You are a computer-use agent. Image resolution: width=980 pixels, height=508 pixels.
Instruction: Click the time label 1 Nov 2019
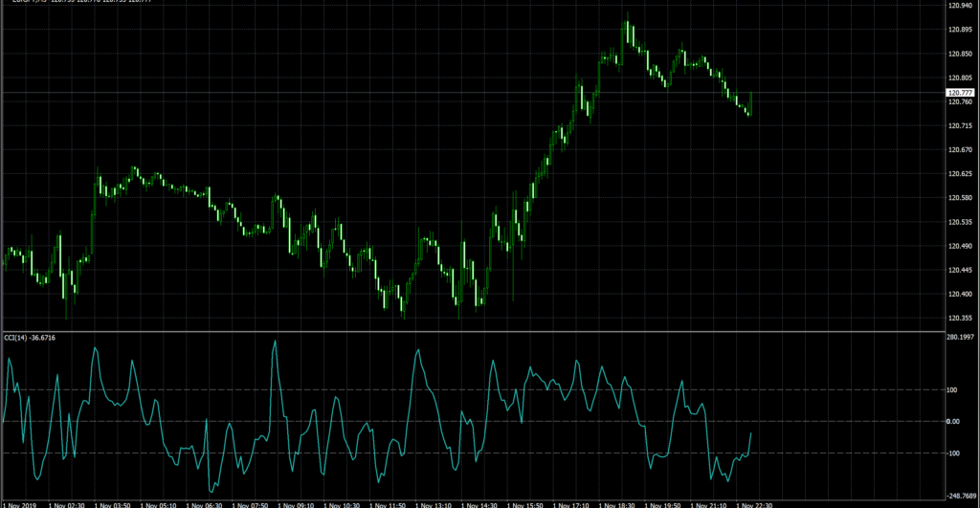point(20,505)
